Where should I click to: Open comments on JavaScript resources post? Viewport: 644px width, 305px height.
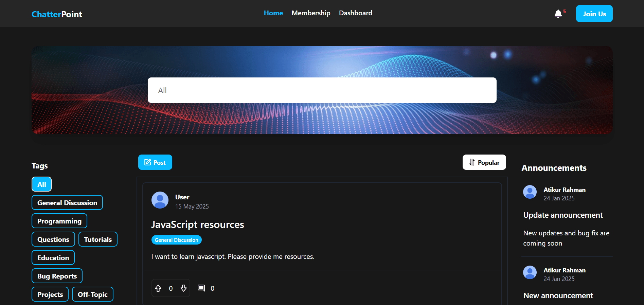coord(201,288)
